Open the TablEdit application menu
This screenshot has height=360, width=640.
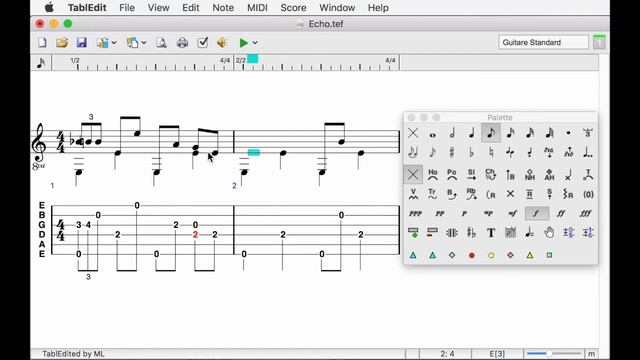point(87,8)
